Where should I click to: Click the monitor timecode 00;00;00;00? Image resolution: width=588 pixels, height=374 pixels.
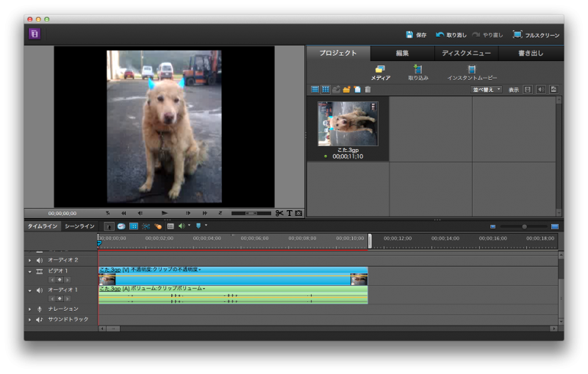point(62,214)
